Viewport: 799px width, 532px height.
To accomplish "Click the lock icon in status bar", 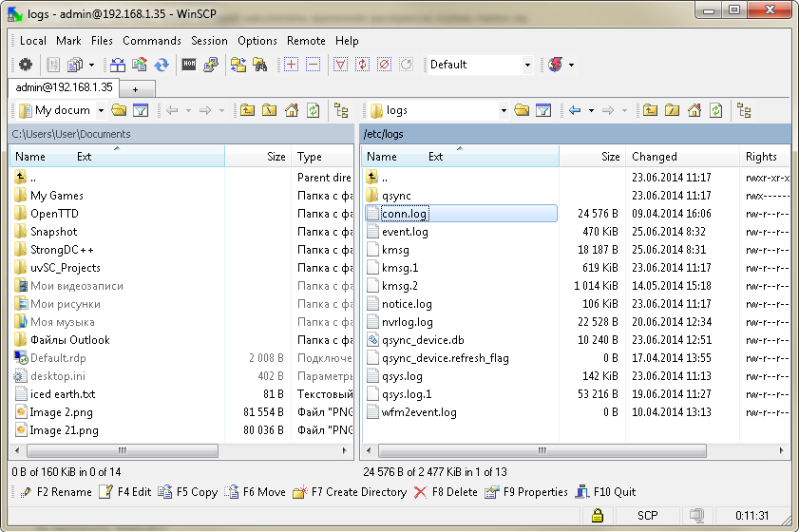I will point(598,516).
